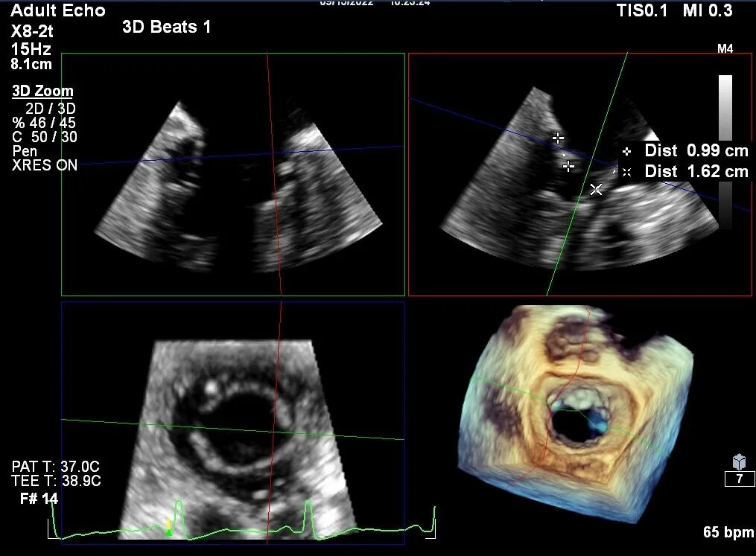Screen dimensions: 756x556
Task: Click the C 50 / 30 compression value
Action: (45, 137)
